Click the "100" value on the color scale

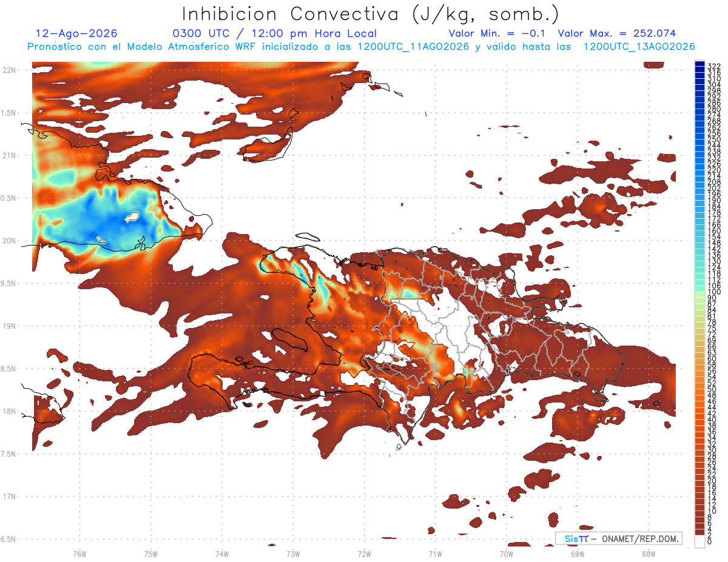714,292
